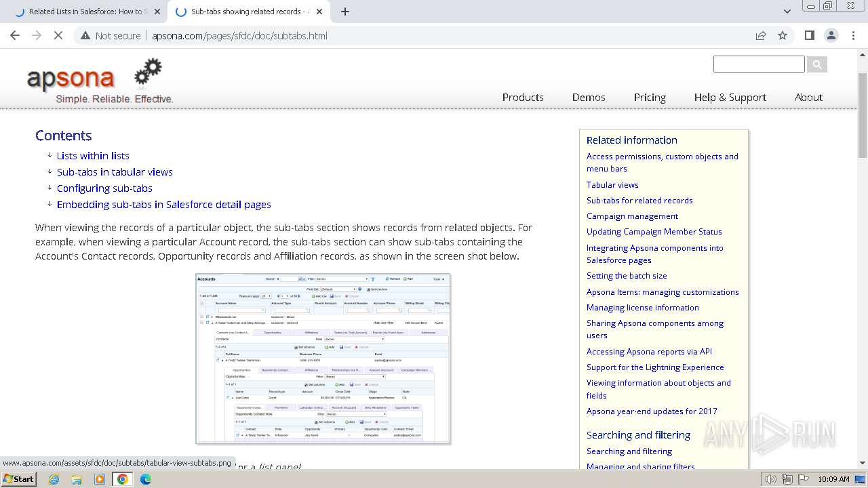
Task: Open Sharing Apsona components among users link
Action: point(655,329)
